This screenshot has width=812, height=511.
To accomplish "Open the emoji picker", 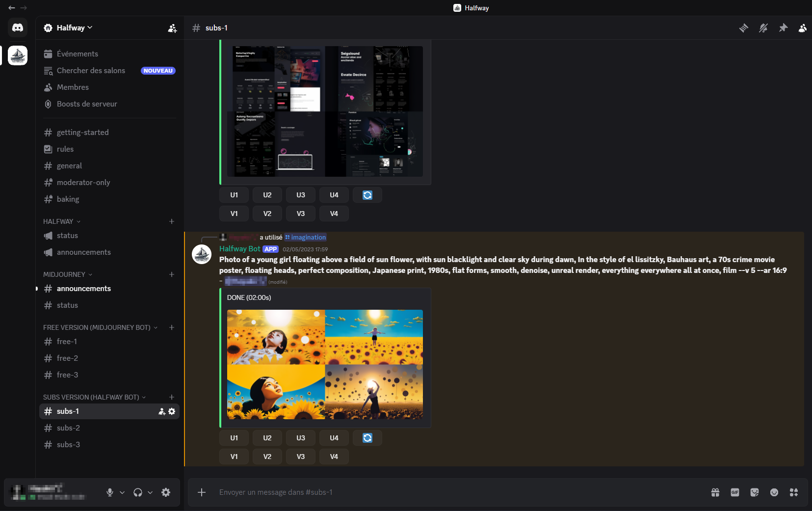I will coord(774,492).
